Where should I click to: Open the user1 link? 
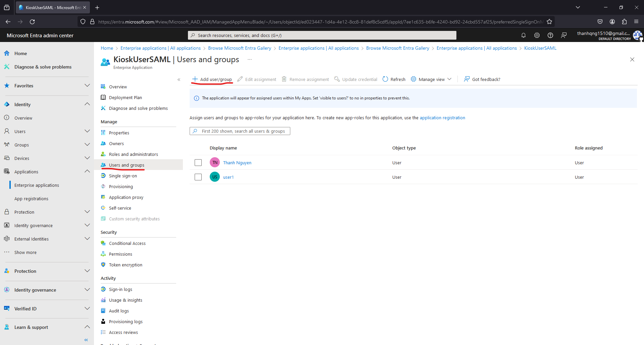pyautogui.click(x=229, y=177)
